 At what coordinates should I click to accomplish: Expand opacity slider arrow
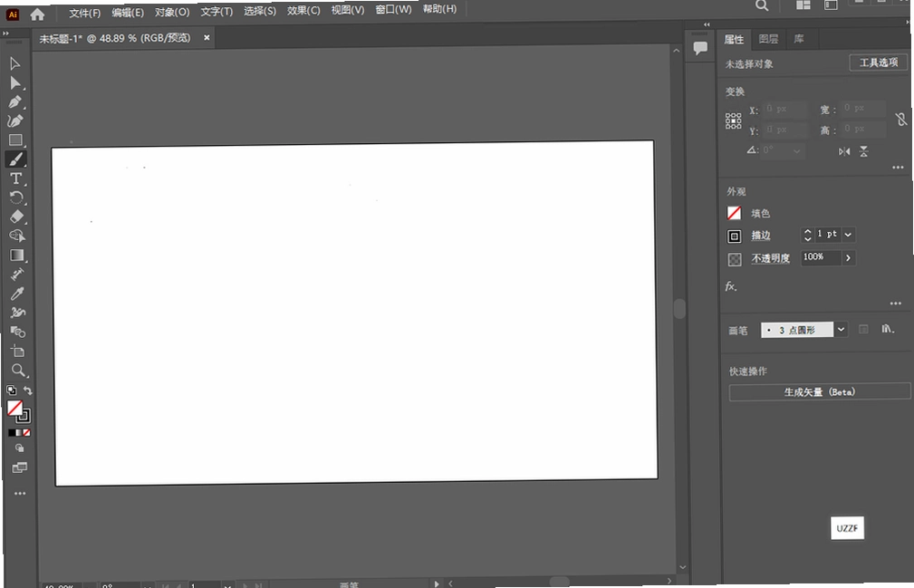click(848, 257)
